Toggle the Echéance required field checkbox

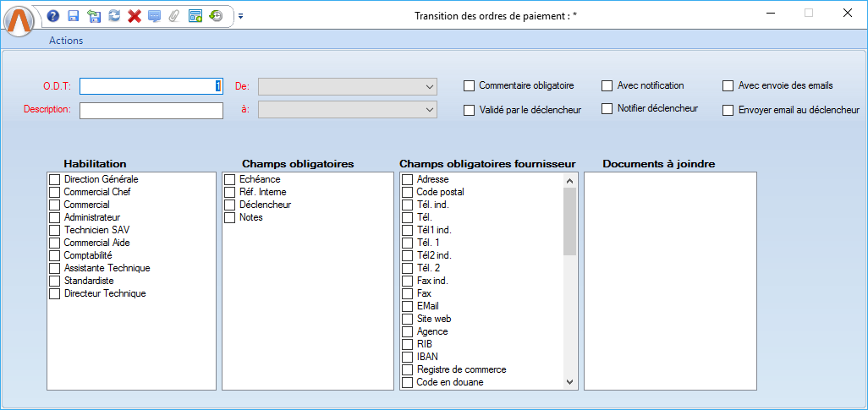[230, 179]
